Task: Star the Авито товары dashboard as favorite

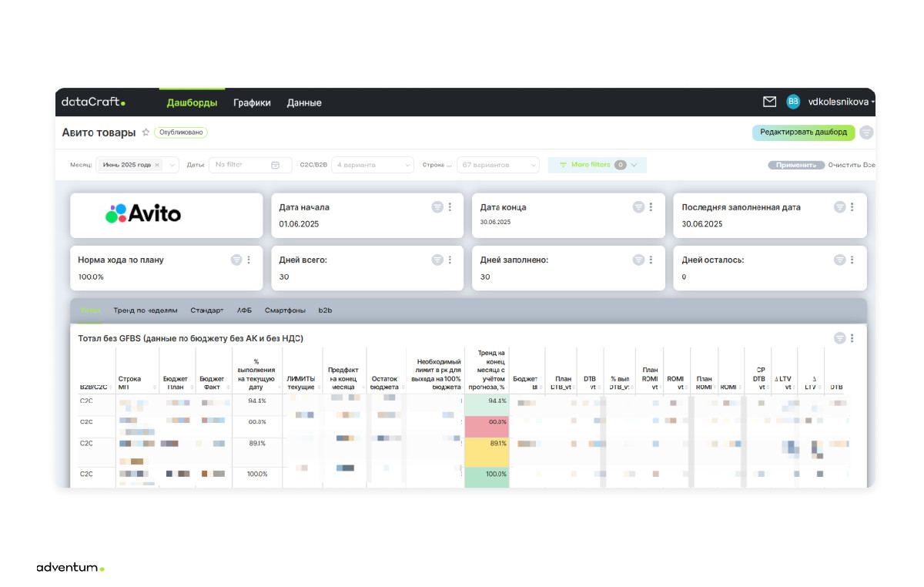Action: pyautogui.click(x=146, y=132)
